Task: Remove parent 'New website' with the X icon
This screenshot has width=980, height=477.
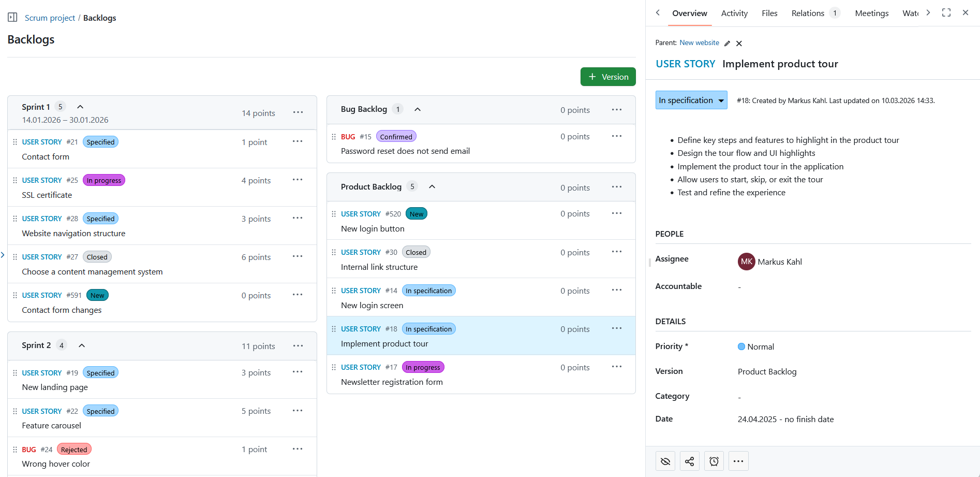Action: pos(739,43)
